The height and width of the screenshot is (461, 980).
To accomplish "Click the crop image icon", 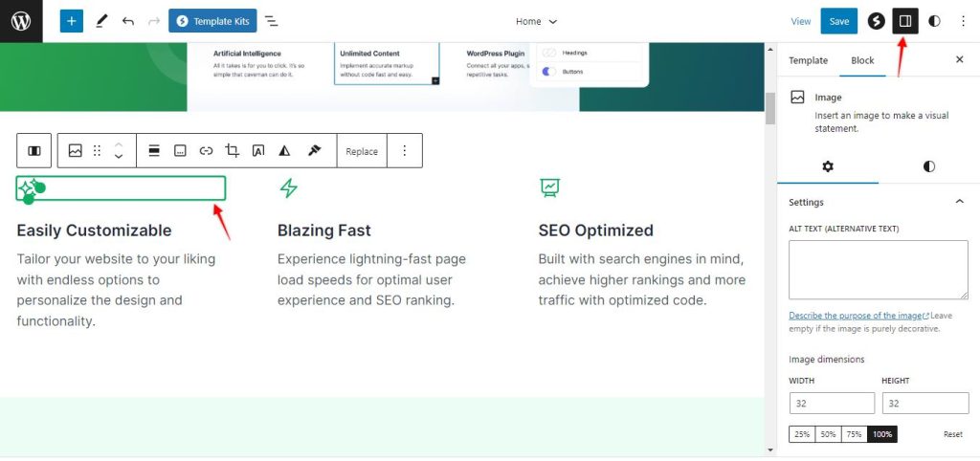I will click(232, 151).
